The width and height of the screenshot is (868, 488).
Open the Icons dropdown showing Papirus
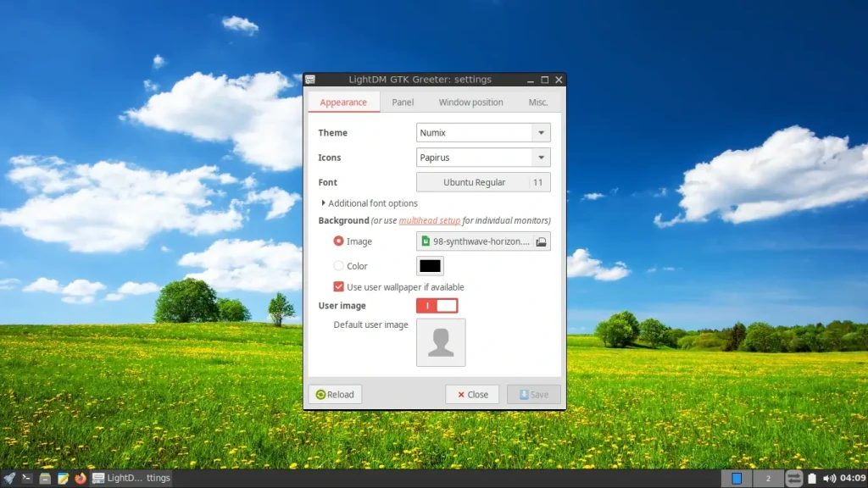pyautogui.click(x=483, y=158)
